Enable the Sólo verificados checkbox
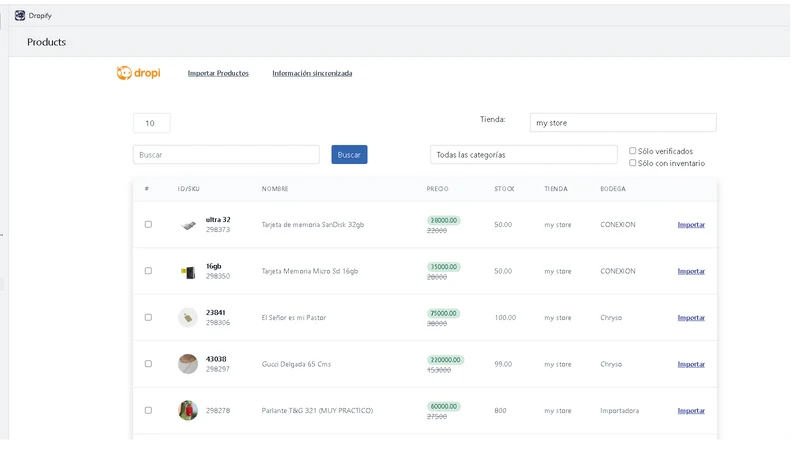The image size is (800, 450). (x=632, y=151)
